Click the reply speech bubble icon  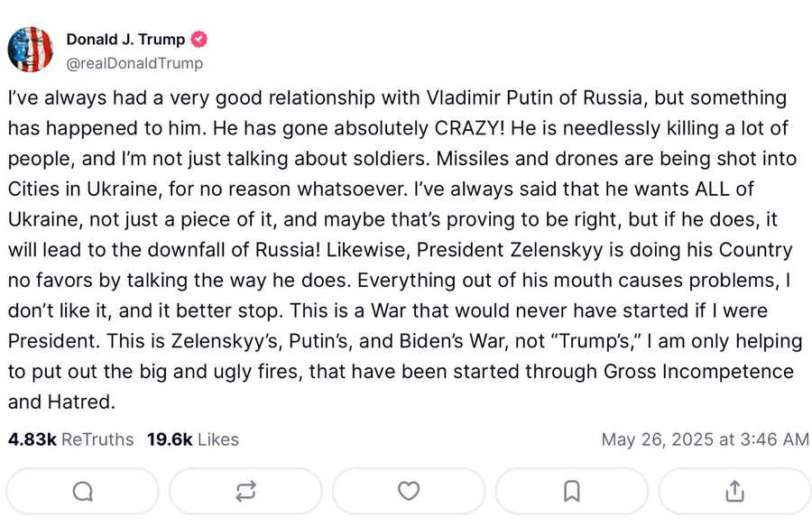pyautogui.click(x=82, y=491)
